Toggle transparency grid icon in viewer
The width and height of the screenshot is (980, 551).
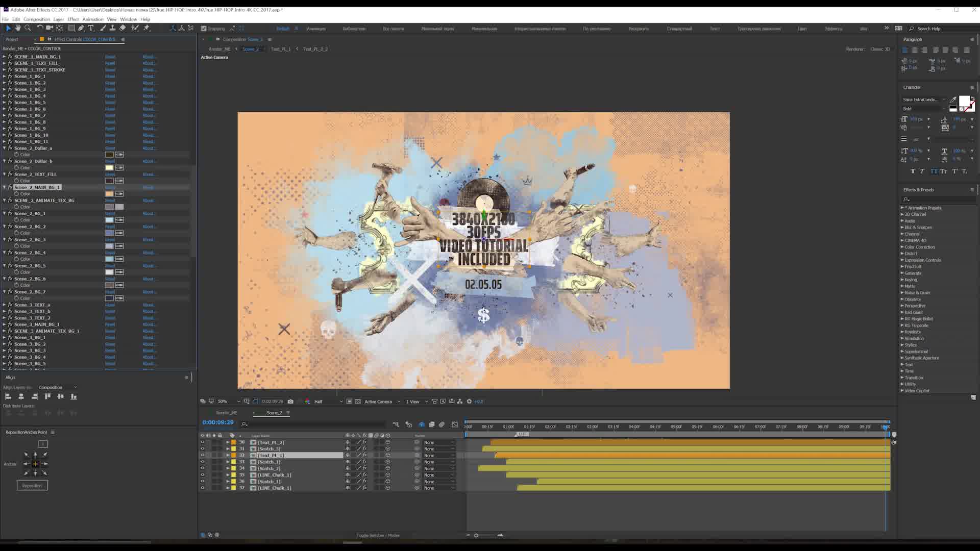click(x=358, y=402)
